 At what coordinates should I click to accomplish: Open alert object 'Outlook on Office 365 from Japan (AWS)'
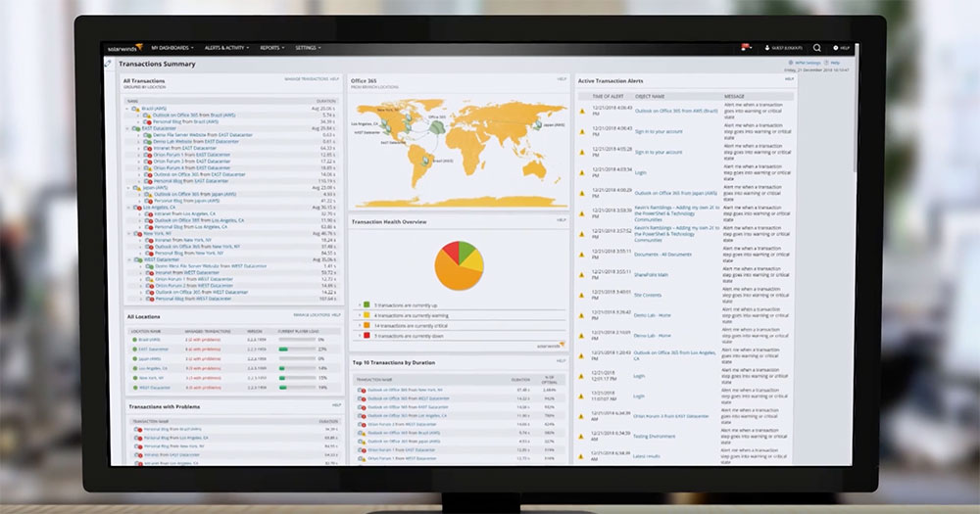tap(675, 193)
